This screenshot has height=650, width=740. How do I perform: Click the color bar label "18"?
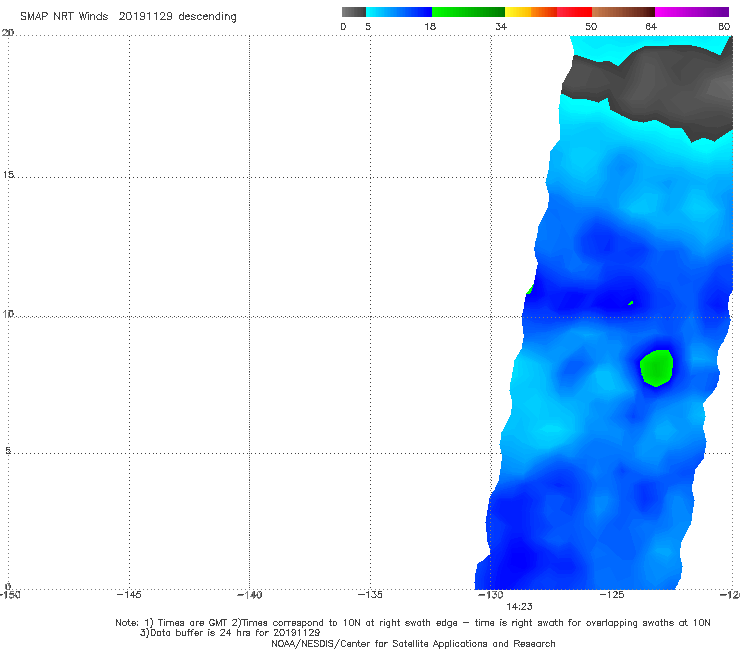point(430,27)
